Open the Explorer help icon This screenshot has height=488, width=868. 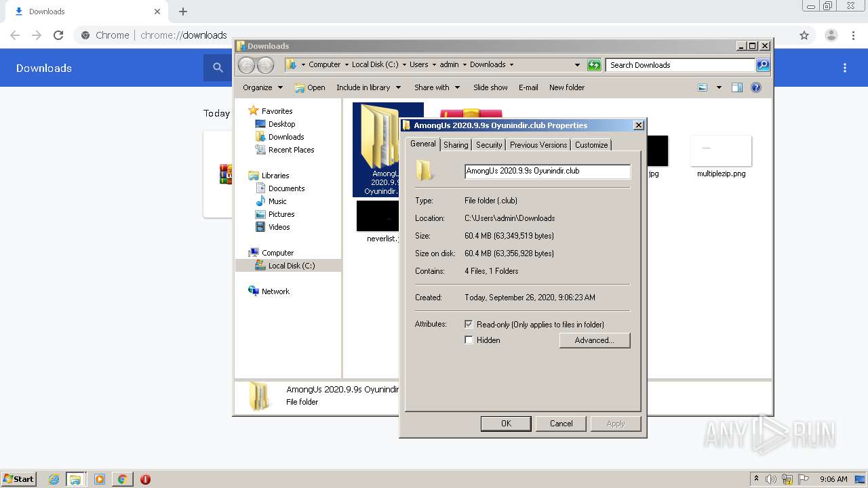756,87
